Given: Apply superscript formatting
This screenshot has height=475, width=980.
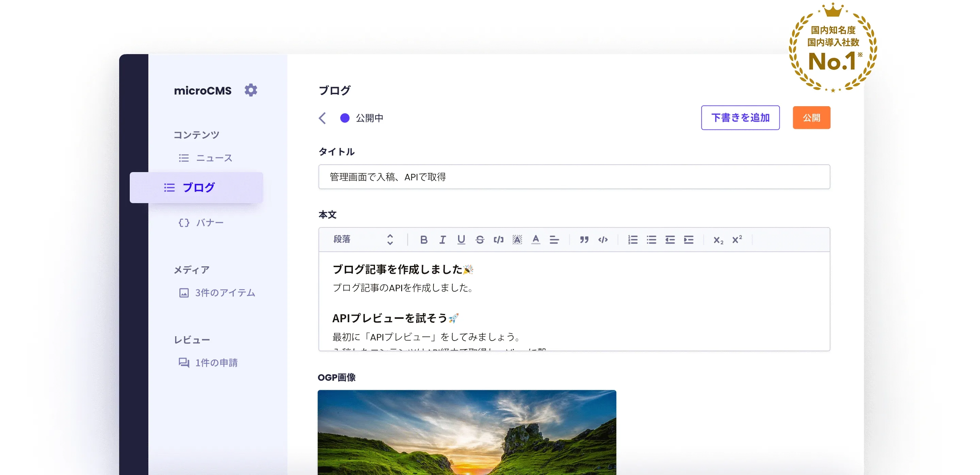Looking at the screenshot, I should tap(737, 239).
